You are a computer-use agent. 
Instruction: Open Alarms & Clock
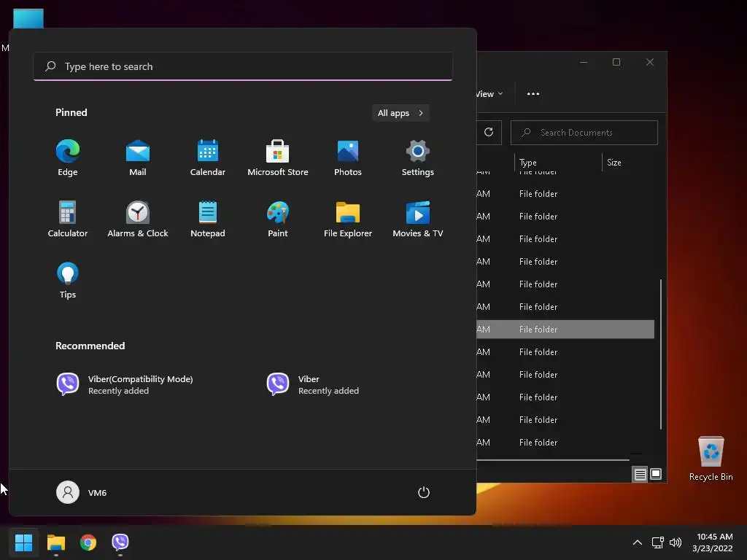pyautogui.click(x=138, y=219)
